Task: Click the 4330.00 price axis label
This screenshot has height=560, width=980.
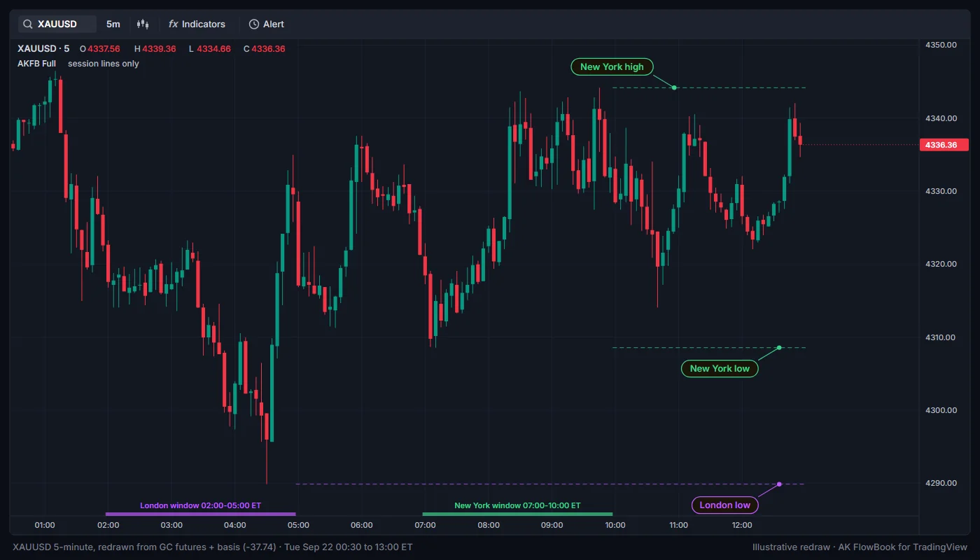Action: pyautogui.click(x=941, y=191)
